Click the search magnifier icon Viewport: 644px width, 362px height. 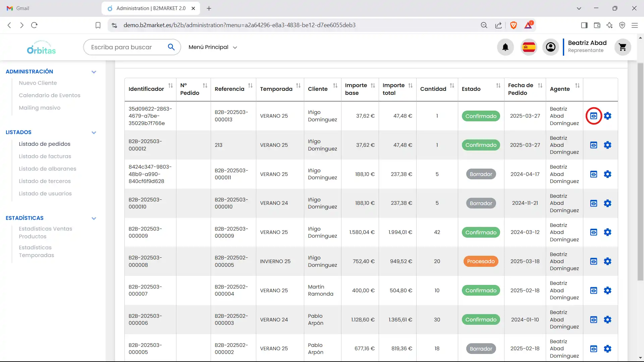(171, 47)
